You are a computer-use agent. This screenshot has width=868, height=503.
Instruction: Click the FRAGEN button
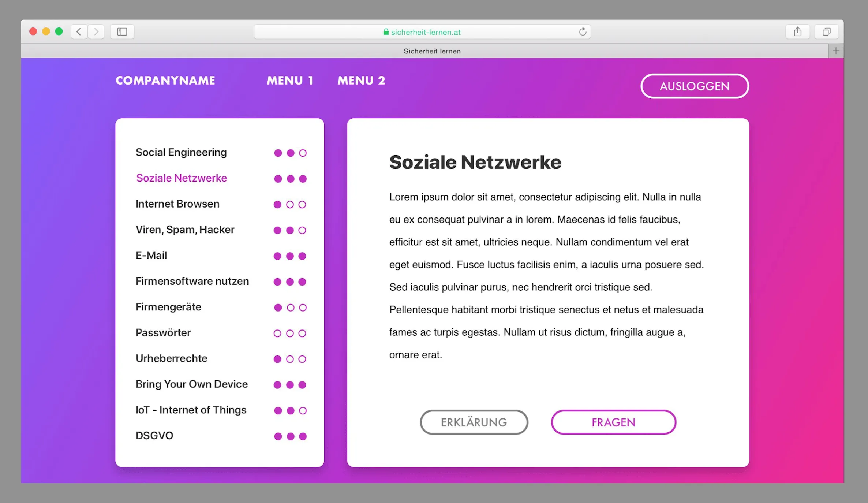click(x=613, y=422)
